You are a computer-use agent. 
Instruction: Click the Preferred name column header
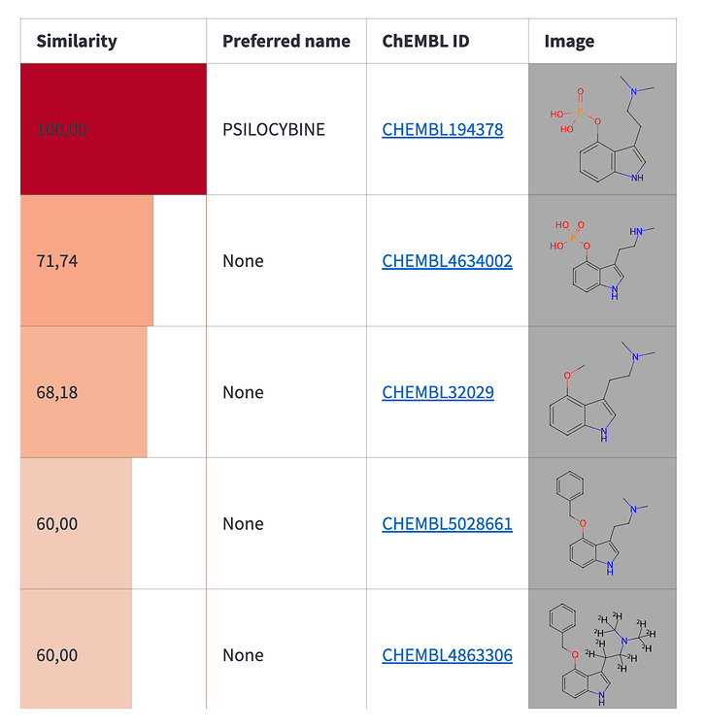(286, 41)
